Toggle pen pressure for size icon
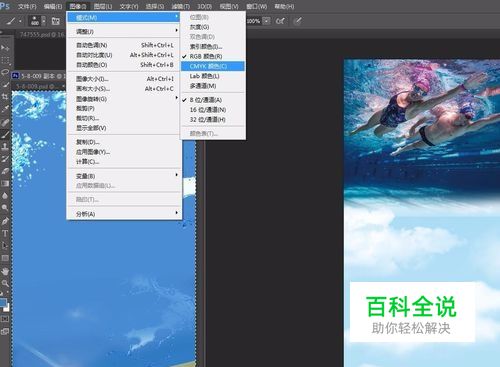This screenshot has height=367, width=500. coord(298,21)
